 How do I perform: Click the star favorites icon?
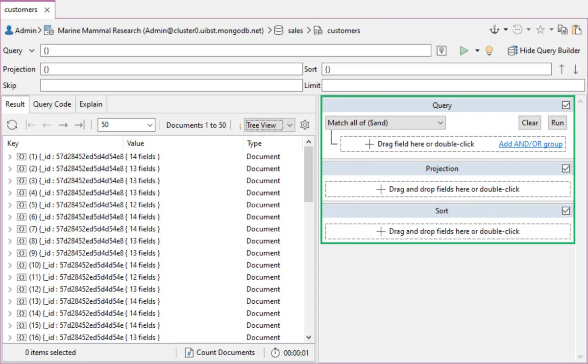pyautogui.click(x=540, y=30)
